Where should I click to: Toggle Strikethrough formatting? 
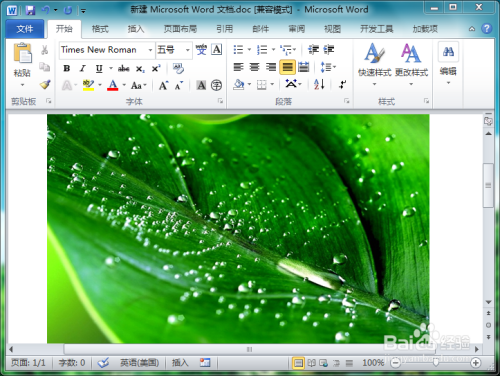(124, 69)
